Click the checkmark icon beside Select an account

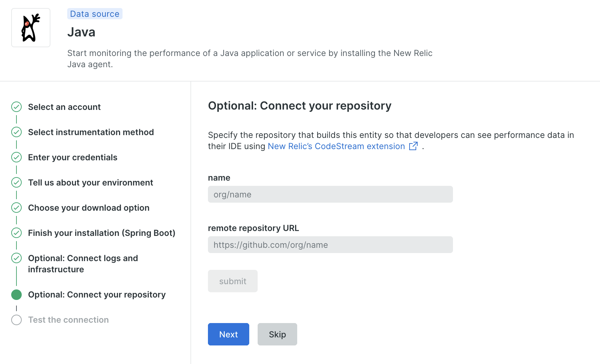pyautogui.click(x=16, y=107)
